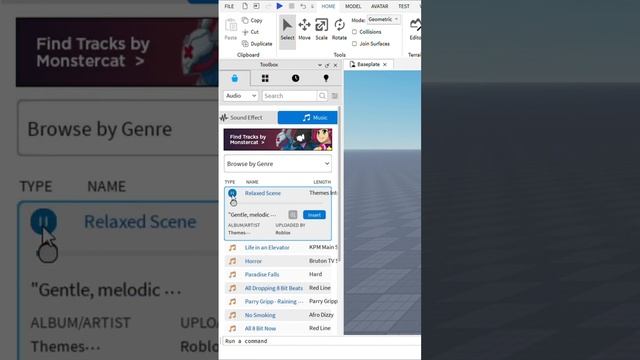Click the stop square icon in quick access bar
Viewport: 640px width, 360px height.
click(291, 6)
